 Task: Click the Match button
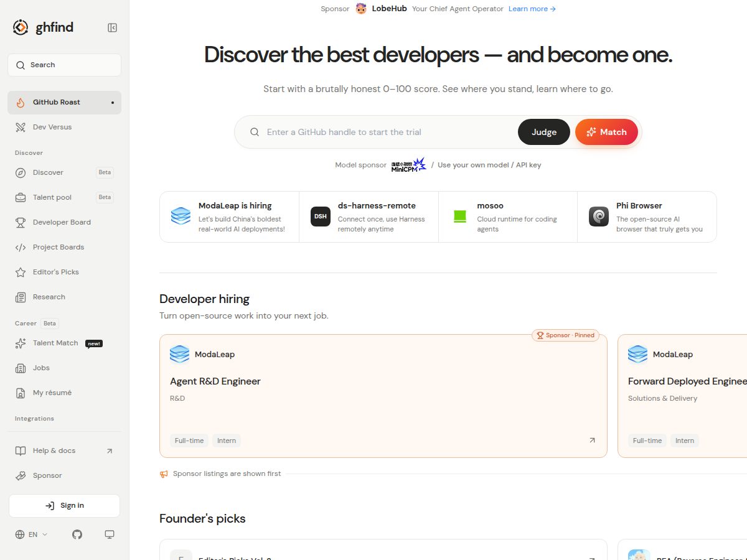tap(607, 133)
